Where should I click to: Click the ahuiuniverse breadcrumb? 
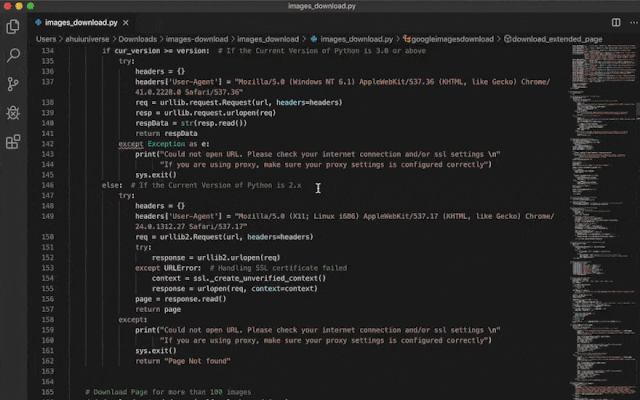point(87,39)
